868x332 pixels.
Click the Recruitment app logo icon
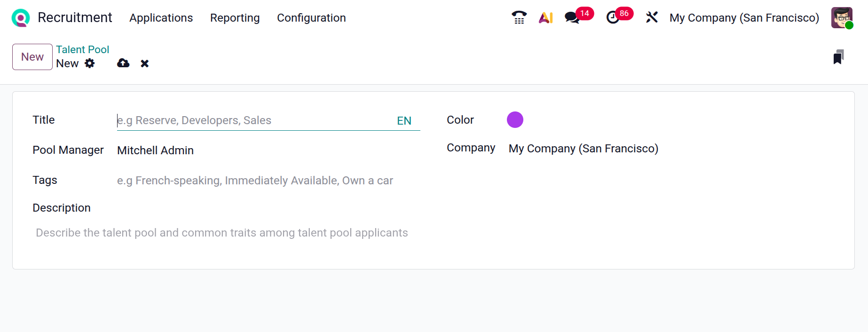21,18
